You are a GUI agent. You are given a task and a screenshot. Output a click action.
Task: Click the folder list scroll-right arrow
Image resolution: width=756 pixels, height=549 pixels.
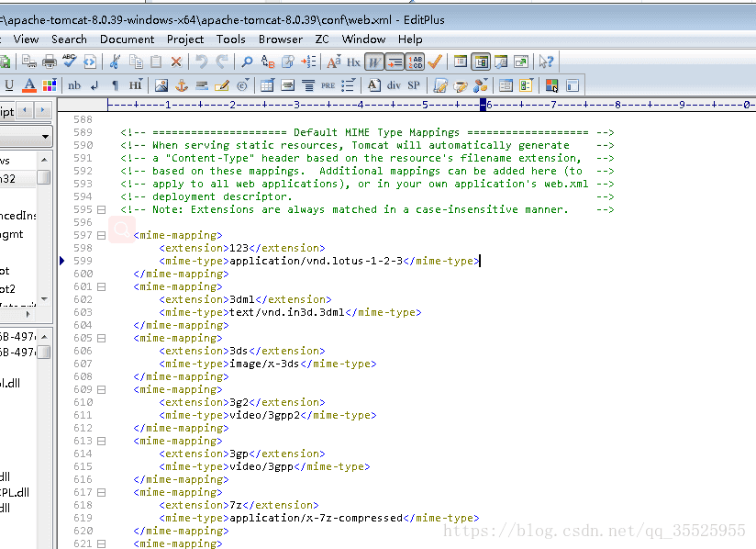pyautogui.click(x=28, y=314)
